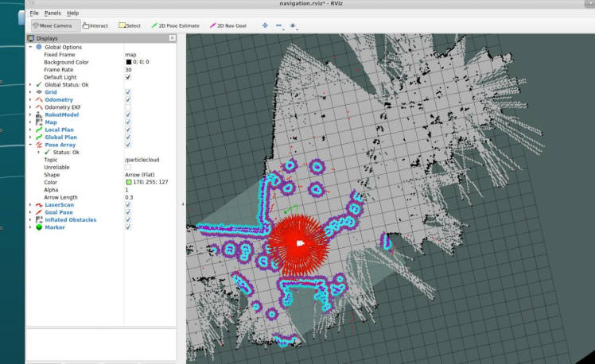Viewport: 595px width, 364px height.
Task: Activate the Interact tool
Action: (x=95, y=25)
